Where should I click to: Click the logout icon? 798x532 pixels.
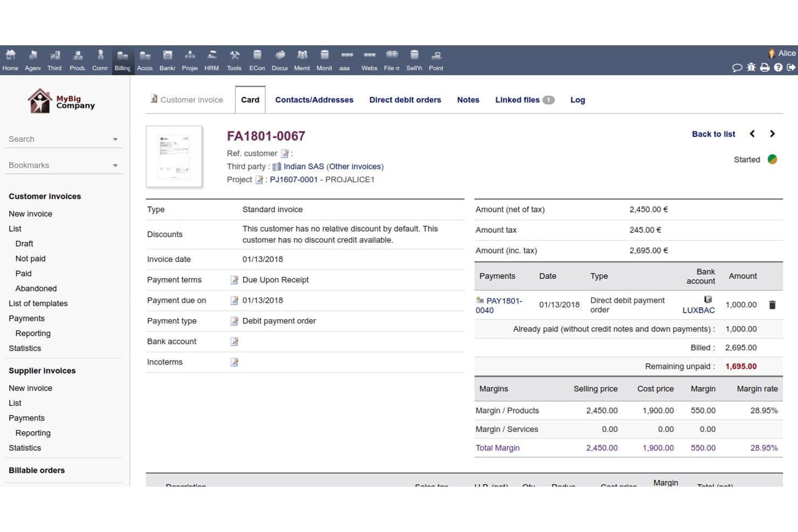tap(791, 67)
